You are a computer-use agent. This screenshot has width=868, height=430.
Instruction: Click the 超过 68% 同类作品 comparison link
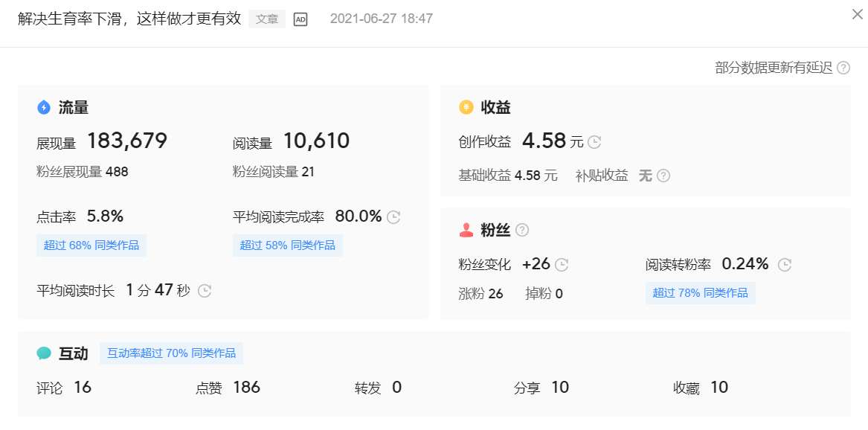[91, 245]
